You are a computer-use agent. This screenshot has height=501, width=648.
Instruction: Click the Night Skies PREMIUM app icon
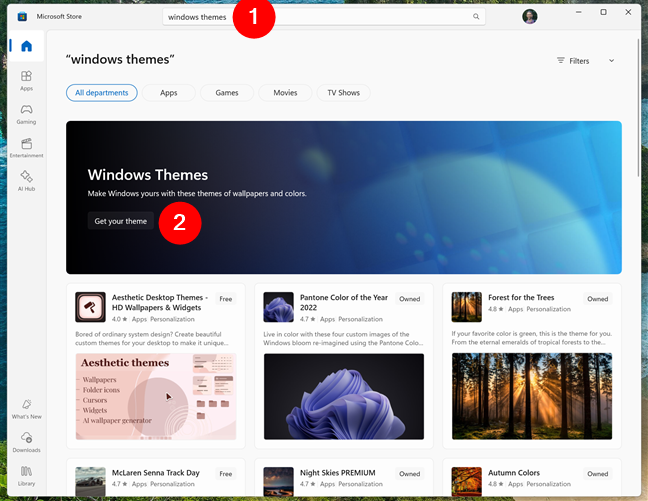(279, 482)
